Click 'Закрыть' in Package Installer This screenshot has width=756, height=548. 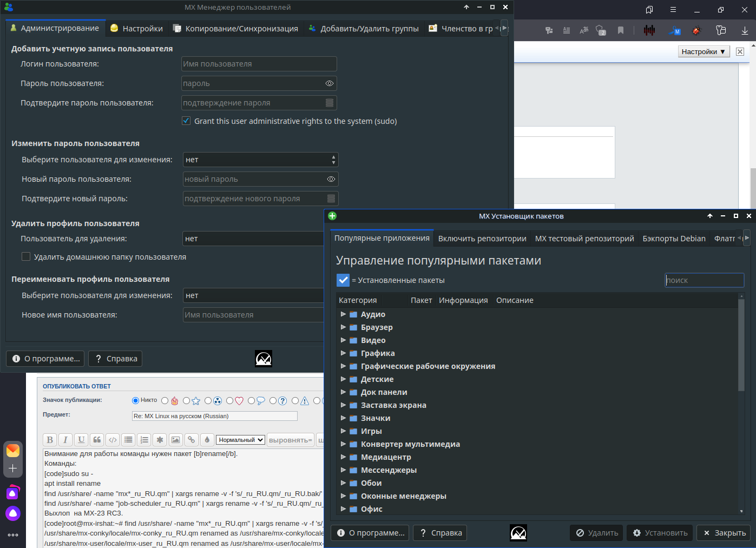(x=724, y=533)
